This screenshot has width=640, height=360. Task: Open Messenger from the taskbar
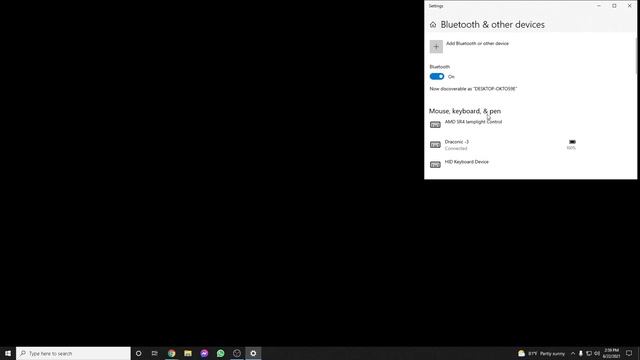tap(204, 353)
